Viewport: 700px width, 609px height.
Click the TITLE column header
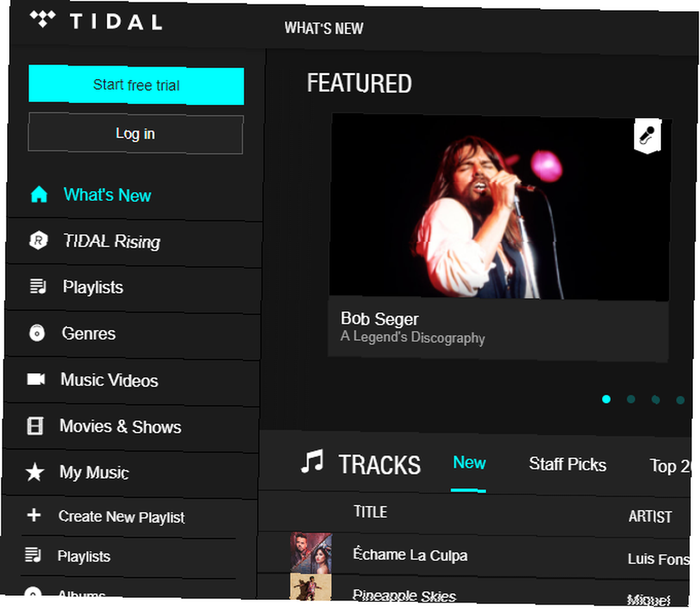click(x=370, y=512)
